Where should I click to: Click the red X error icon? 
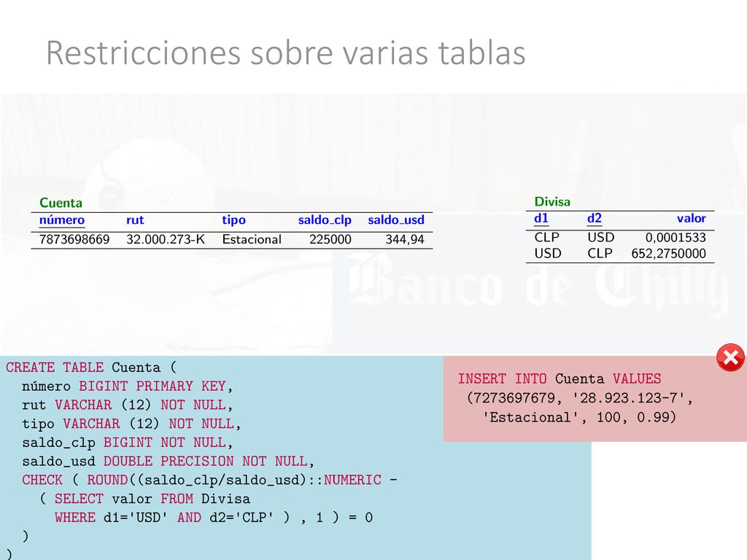pos(730,357)
